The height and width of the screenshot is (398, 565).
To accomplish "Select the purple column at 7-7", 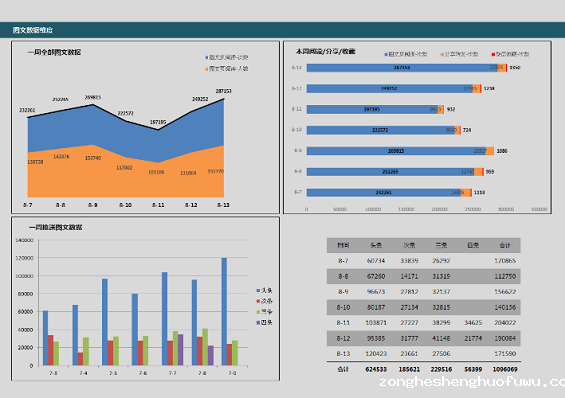I will point(181,350).
